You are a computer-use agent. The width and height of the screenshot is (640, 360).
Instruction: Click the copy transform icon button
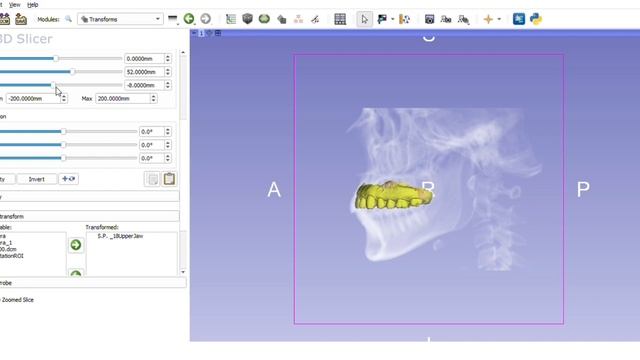[x=153, y=179]
